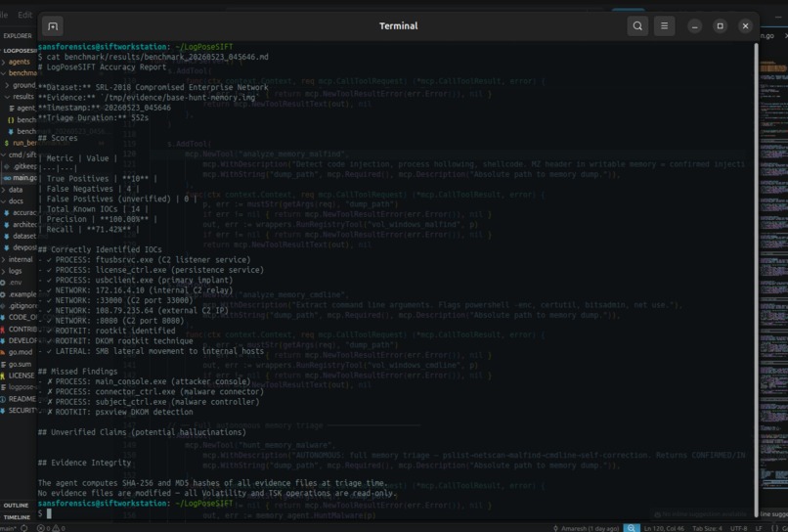Open the go.mod file
The image size is (788, 532).
pyautogui.click(x=18, y=352)
